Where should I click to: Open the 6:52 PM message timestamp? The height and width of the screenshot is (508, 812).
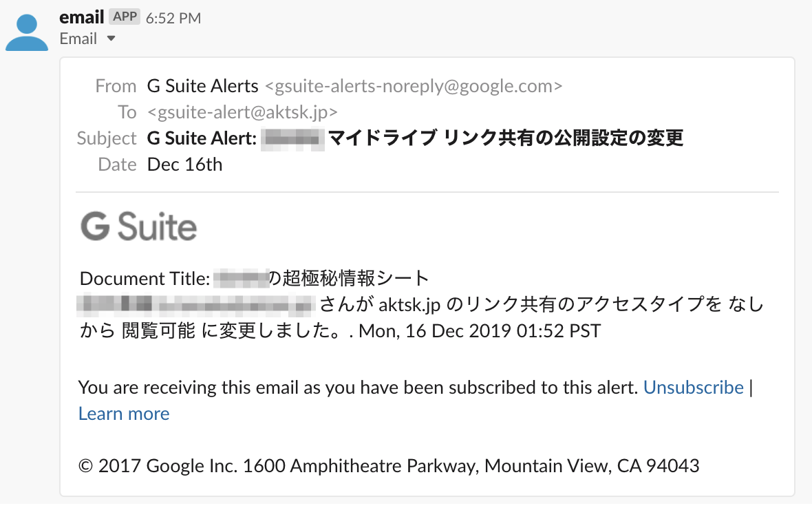tap(173, 18)
